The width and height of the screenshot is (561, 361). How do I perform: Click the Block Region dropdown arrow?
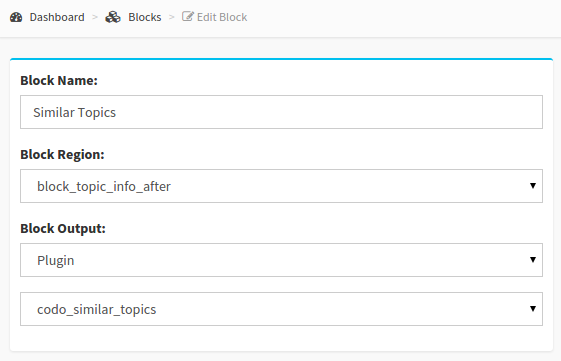click(x=533, y=186)
